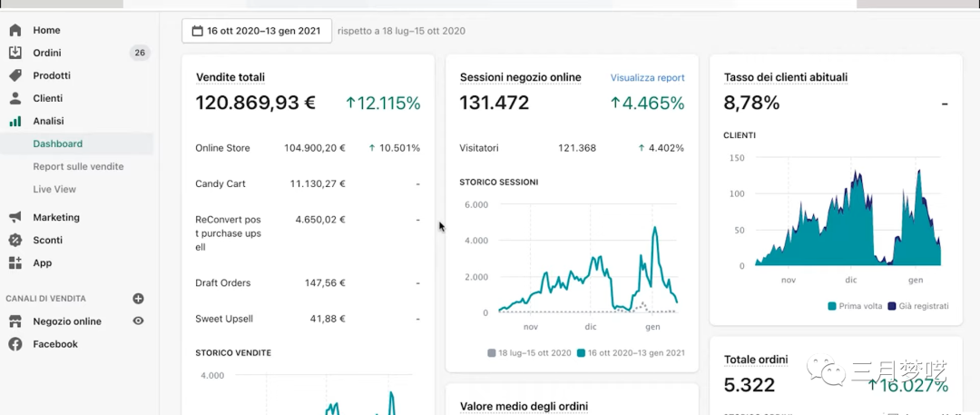Open Live View in Analisi menu
The height and width of the screenshot is (415, 980).
[54, 189]
